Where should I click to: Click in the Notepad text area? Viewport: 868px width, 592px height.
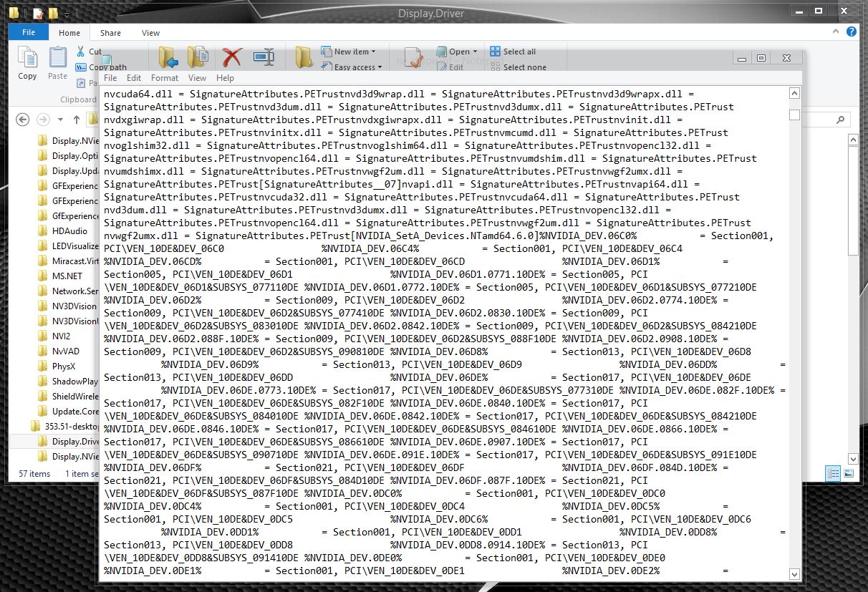click(444, 332)
